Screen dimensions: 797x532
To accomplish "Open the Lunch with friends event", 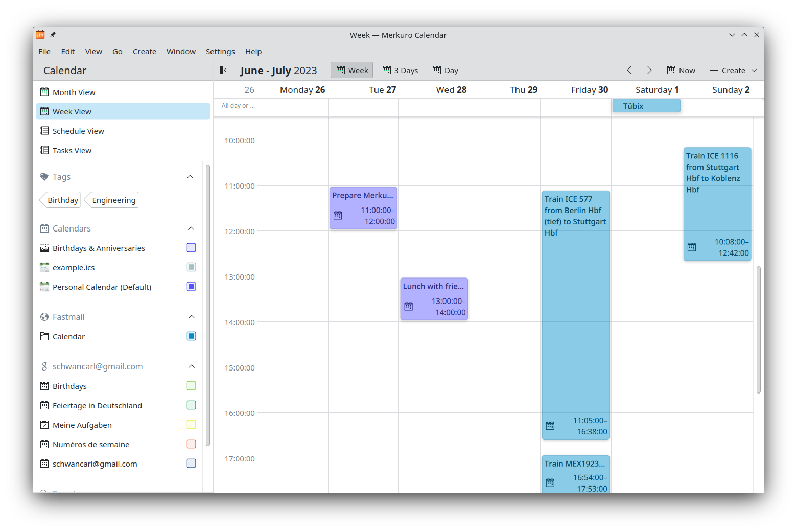I will point(434,299).
